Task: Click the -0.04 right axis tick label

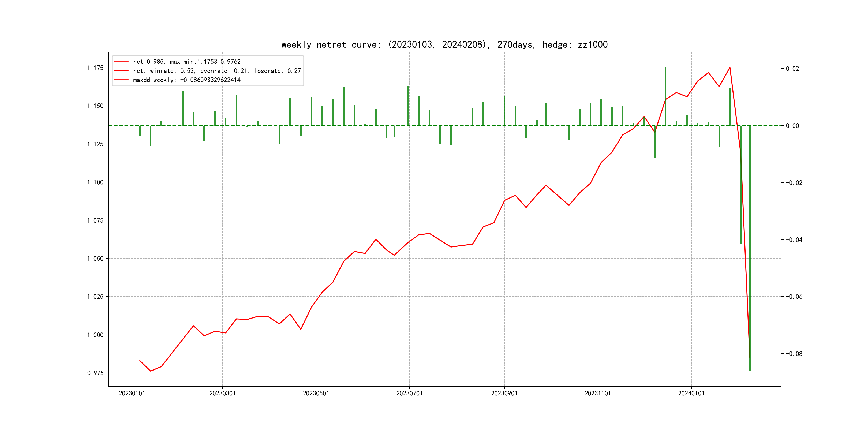Action: click(794, 240)
